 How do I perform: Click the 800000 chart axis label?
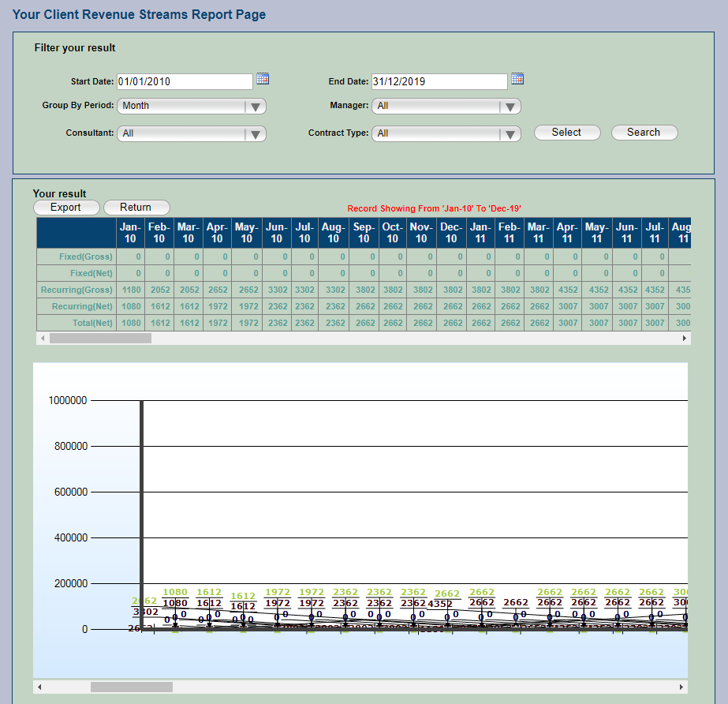[71, 447]
